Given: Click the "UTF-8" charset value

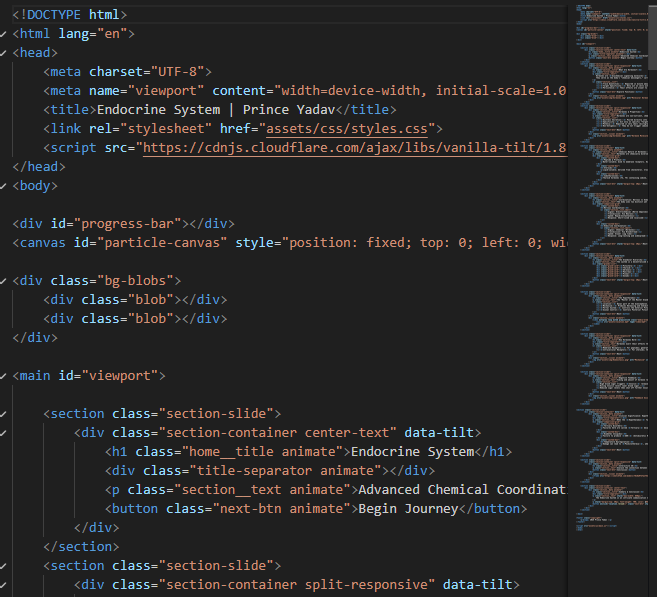Looking at the screenshot, I should pyautogui.click(x=185, y=72).
